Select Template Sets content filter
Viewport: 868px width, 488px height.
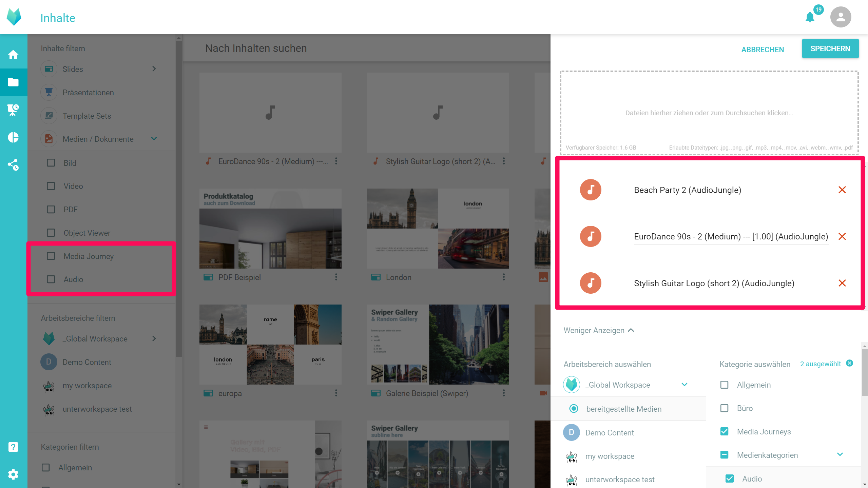coord(87,116)
